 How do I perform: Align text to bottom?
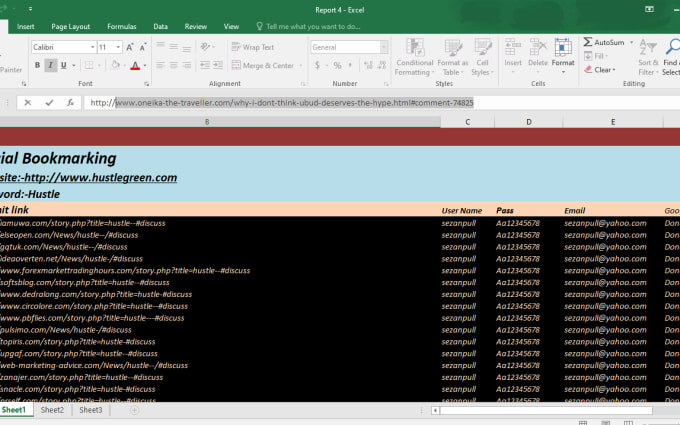(x=186, y=47)
